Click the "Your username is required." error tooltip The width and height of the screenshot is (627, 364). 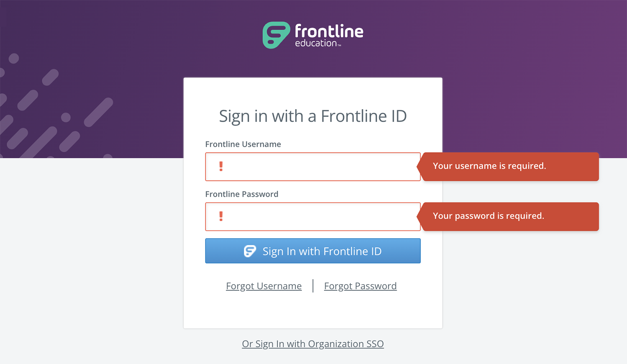(x=508, y=167)
